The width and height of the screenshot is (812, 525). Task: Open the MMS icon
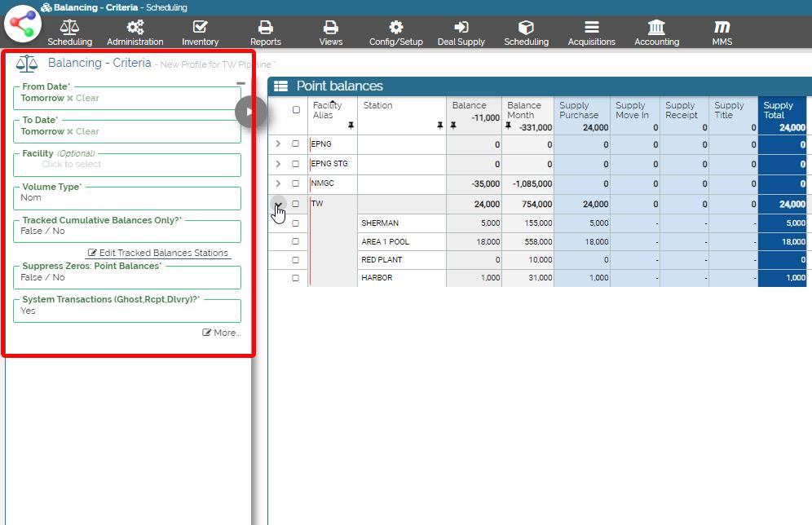click(722, 28)
